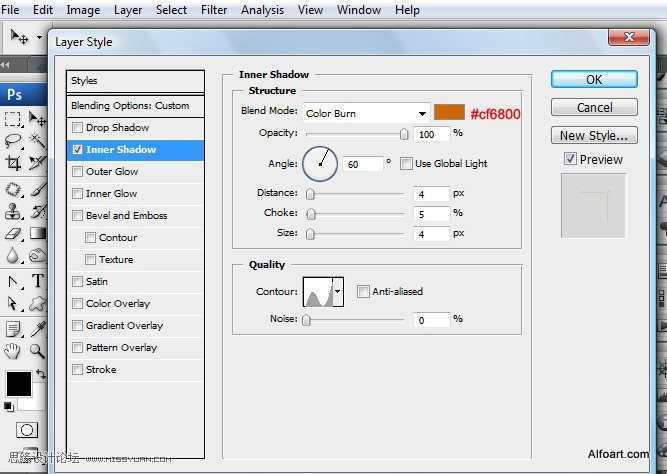
Task: Click the swap foreground and background colors icon
Action: tap(41, 374)
